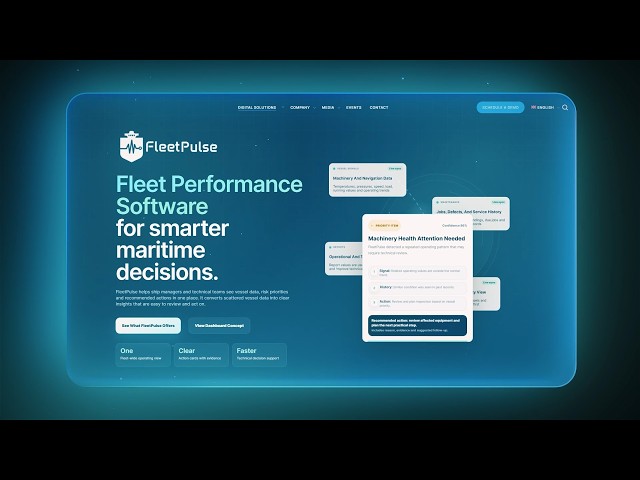This screenshot has width=640, height=480.
Task: Click the Priority Item badge
Action: coord(384,225)
